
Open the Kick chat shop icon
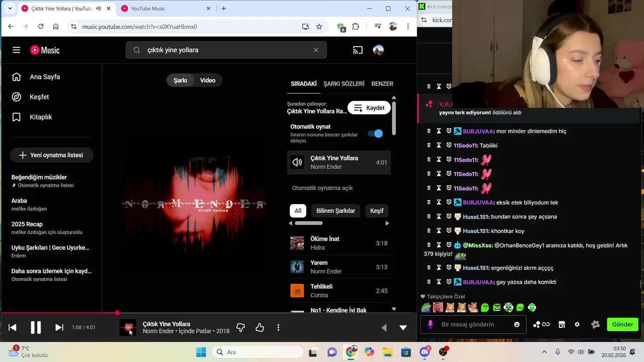click(x=561, y=324)
